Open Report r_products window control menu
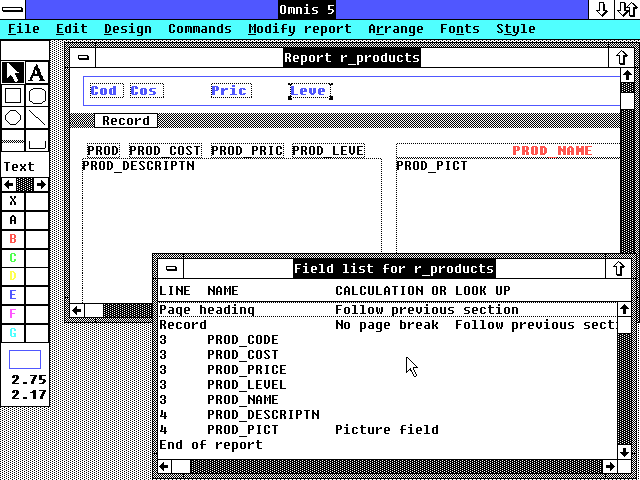Viewport: 640px width, 480px height. click(x=83, y=58)
